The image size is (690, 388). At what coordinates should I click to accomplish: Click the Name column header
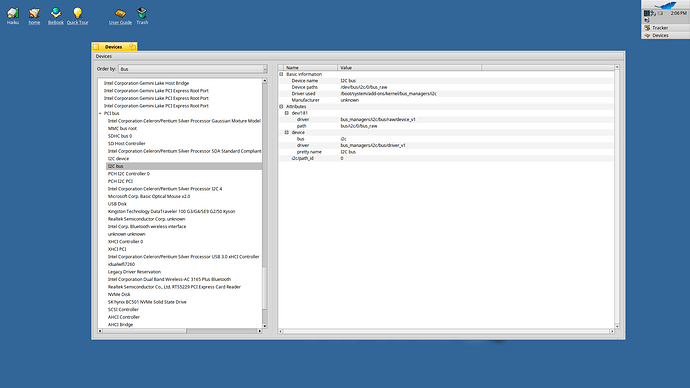coord(310,68)
